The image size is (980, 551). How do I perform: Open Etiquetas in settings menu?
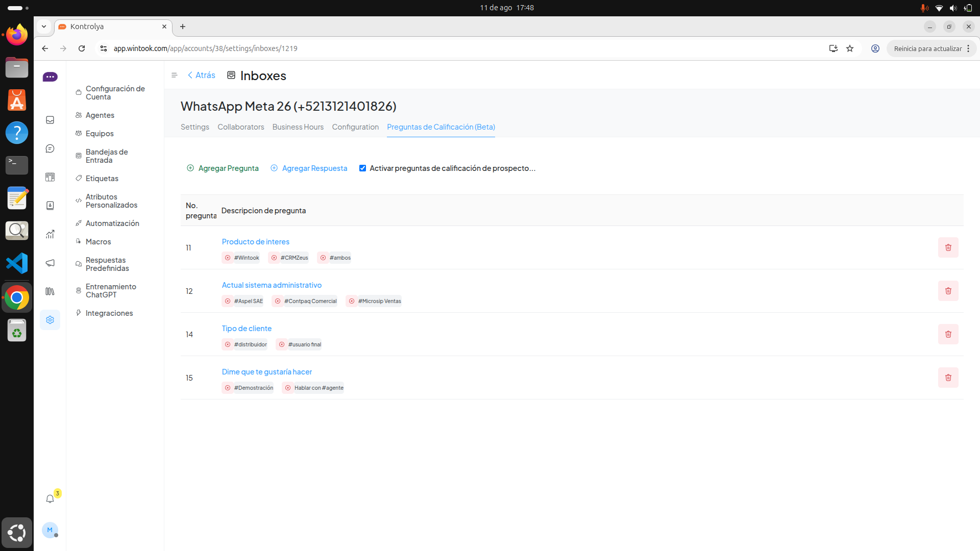pyautogui.click(x=102, y=179)
